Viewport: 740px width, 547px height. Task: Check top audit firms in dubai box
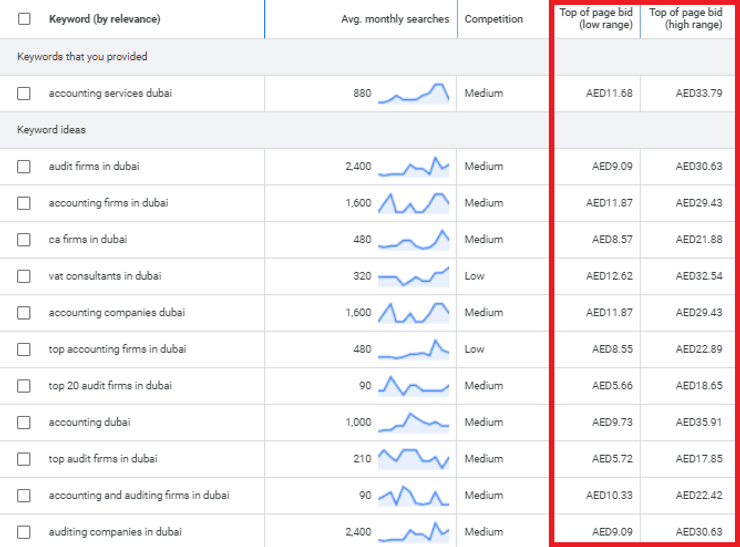[x=24, y=459]
